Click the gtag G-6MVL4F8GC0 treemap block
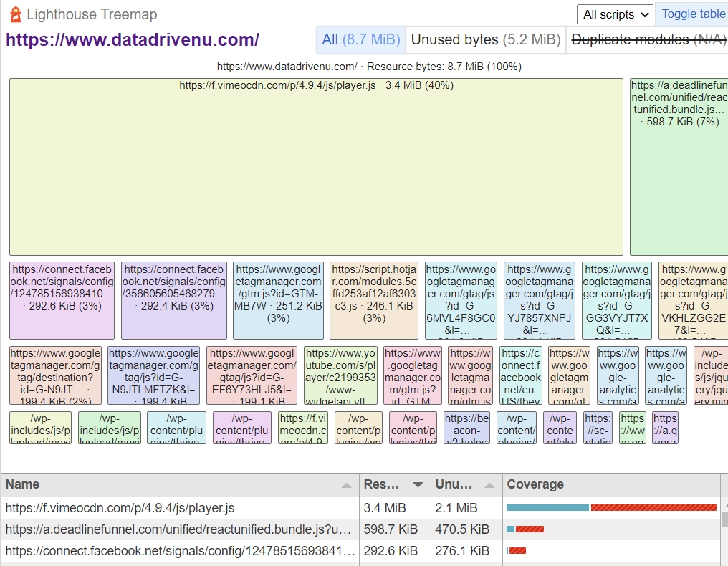Viewport: 728px width, 566px height. click(x=461, y=300)
